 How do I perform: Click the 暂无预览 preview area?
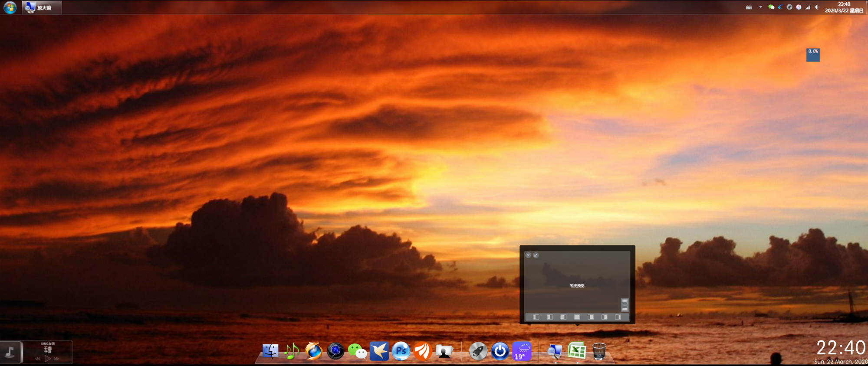(577, 285)
